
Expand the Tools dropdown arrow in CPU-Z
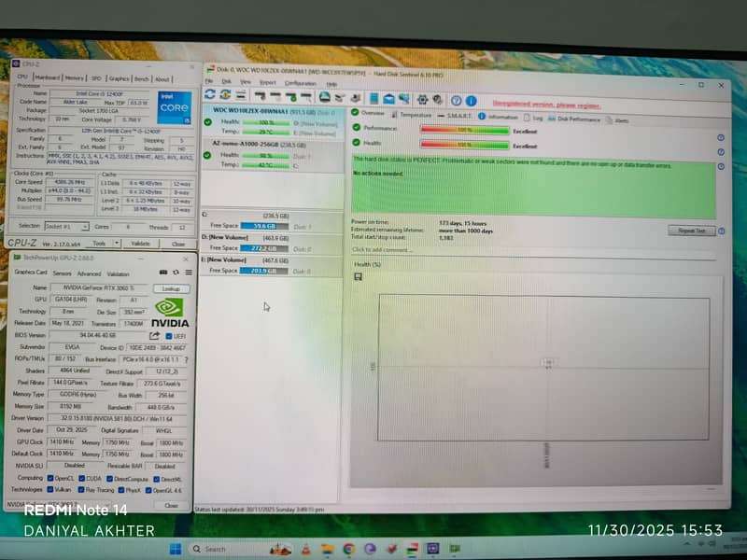pos(115,244)
